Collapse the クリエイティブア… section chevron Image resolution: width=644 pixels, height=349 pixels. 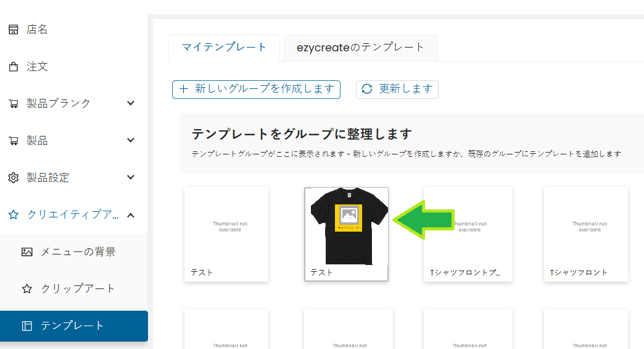point(131,215)
